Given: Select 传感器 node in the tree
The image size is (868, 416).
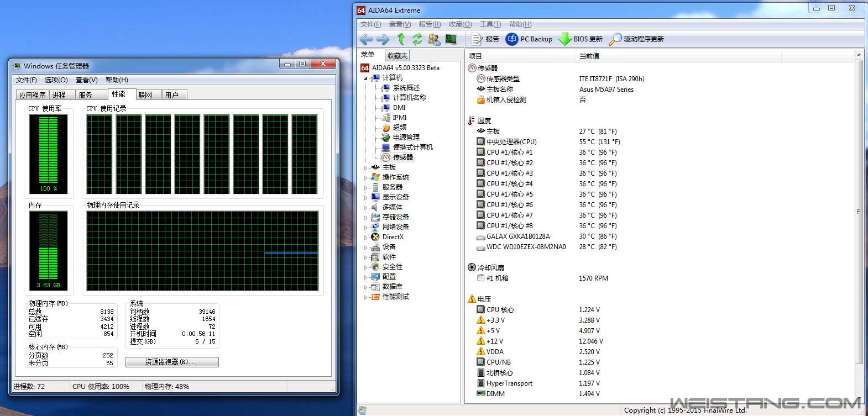Looking at the screenshot, I should pyautogui.click(x=403, y=157).
